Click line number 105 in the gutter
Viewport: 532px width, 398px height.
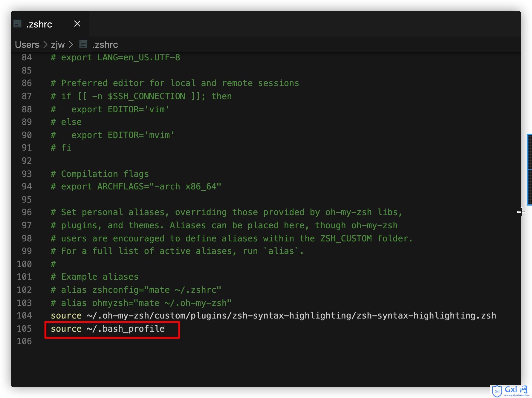click(x=24, y=329)
